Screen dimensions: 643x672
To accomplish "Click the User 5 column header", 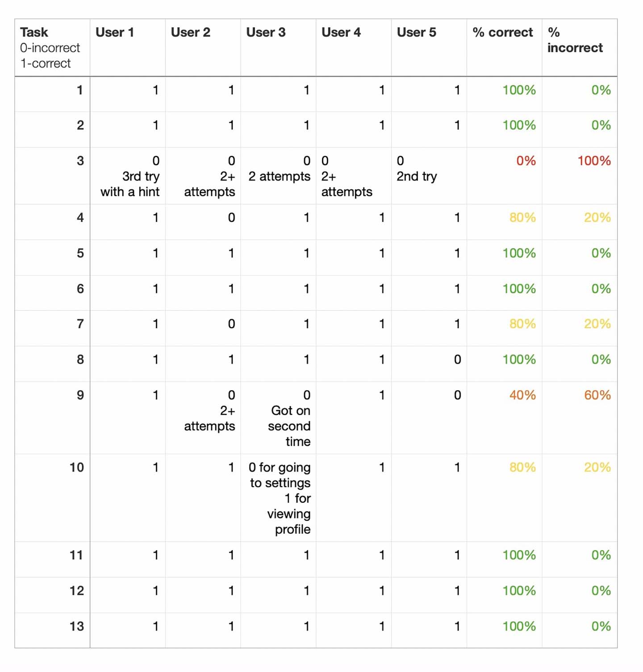I will click(429, 47).
